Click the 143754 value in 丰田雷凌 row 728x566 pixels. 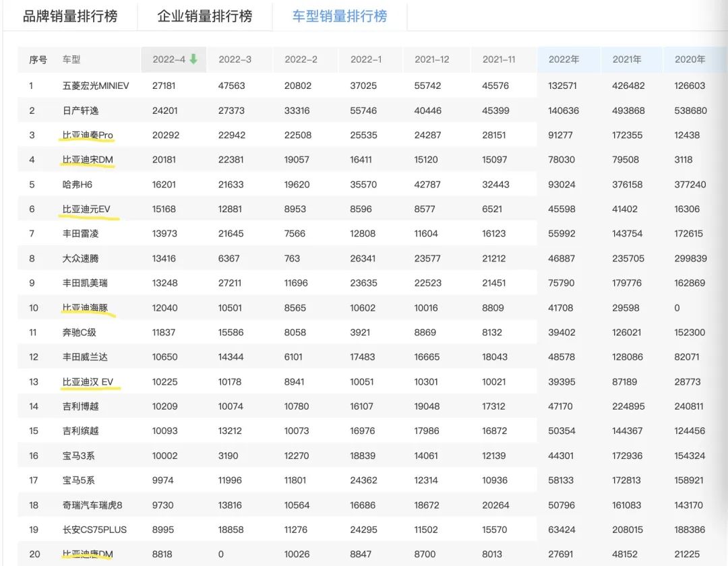coord(628,234)
